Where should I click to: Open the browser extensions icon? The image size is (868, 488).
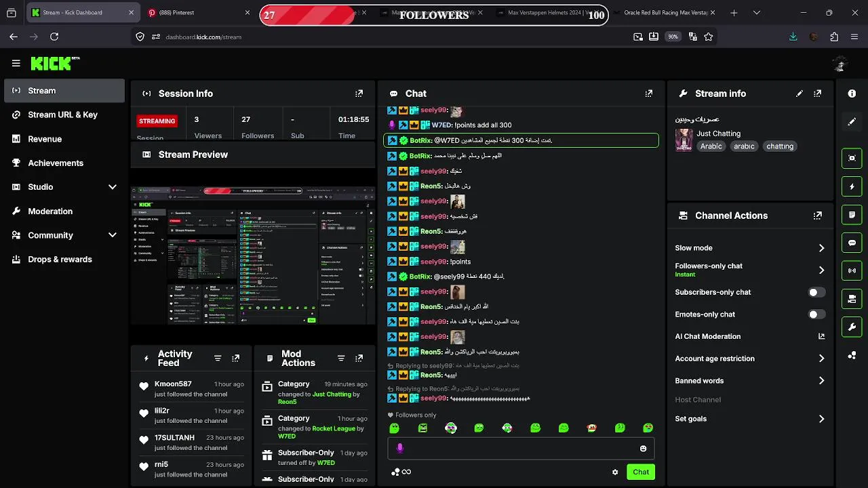834,37
